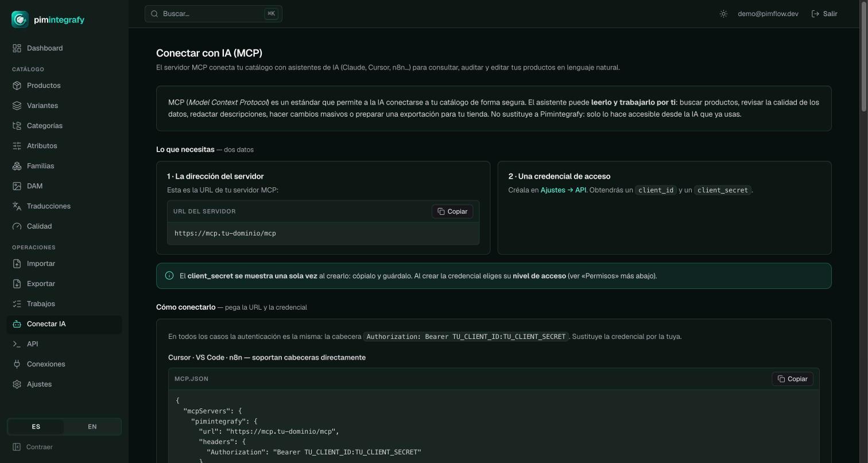
Task: Click the Authorization: Bearer header code snippet
Action: (466, 337)
